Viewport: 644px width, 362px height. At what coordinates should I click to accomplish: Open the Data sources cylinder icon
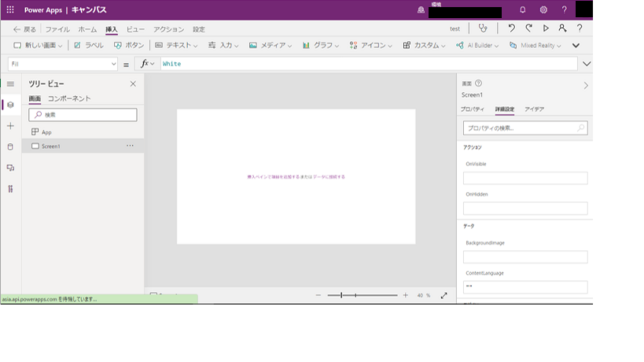[10, 147]
